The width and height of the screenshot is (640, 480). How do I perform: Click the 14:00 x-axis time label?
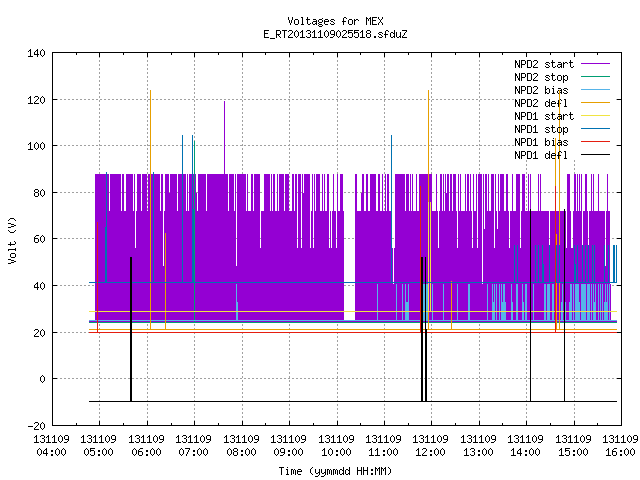526,452
